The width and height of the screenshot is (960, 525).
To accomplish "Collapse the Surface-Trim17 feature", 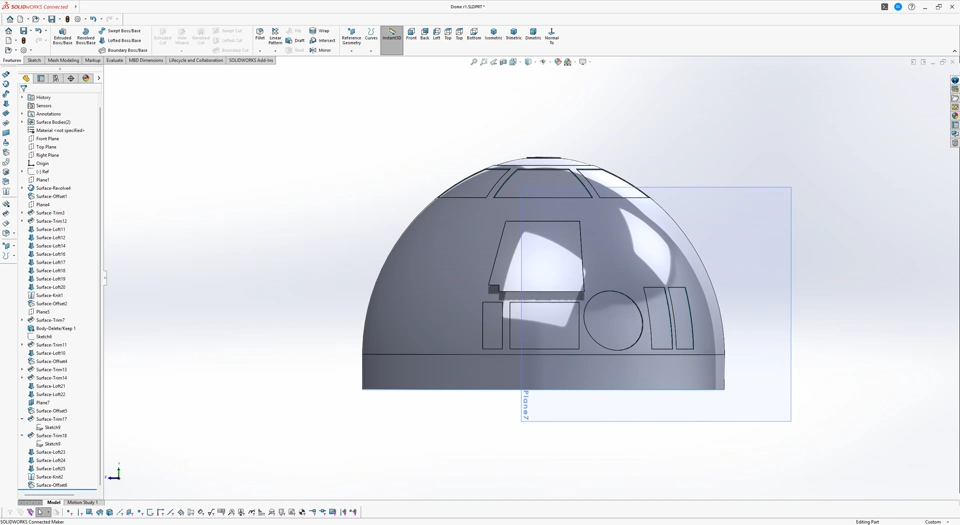I will 22,419.
